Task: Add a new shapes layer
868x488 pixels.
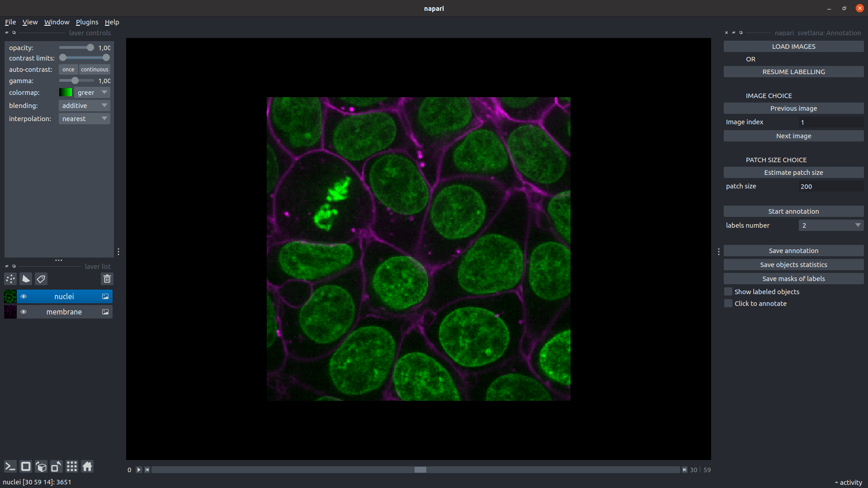Action: [26, 279]
